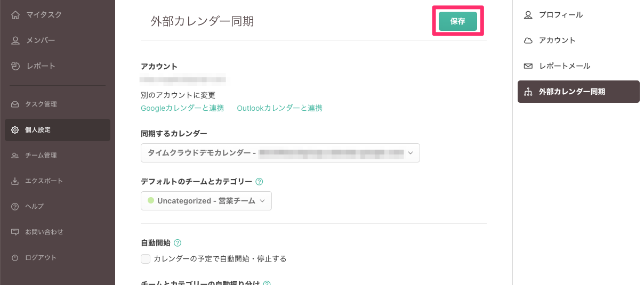
Task: Enable カレンダーの予定で自動開始・停止する checkbox
Action: pos(146,259)
